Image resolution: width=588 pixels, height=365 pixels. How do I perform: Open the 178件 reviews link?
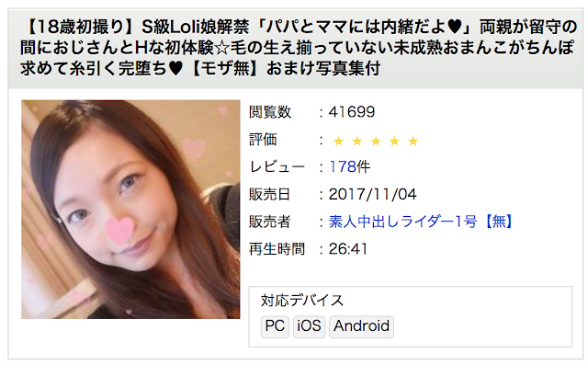pos(349,167)
